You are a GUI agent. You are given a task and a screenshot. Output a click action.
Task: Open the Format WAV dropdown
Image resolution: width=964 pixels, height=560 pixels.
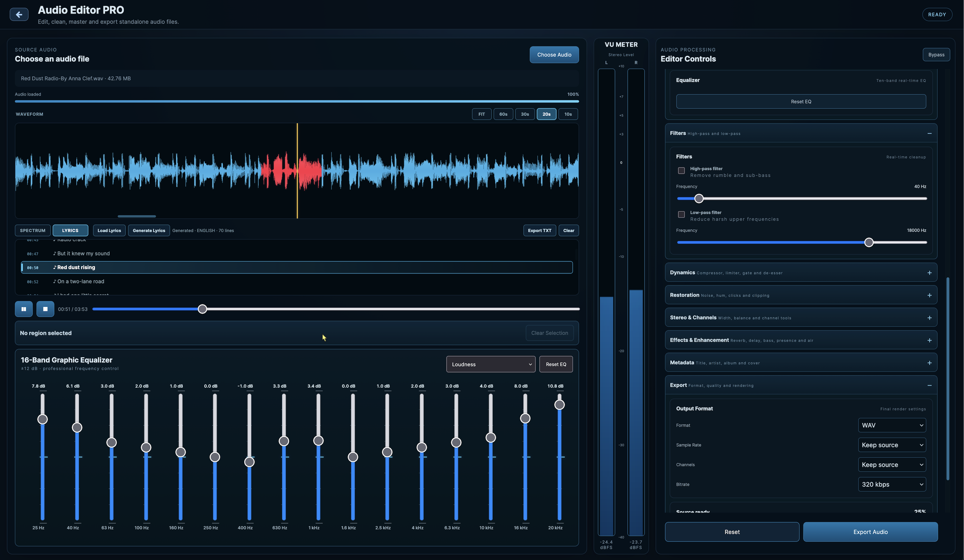coord(892,425)
